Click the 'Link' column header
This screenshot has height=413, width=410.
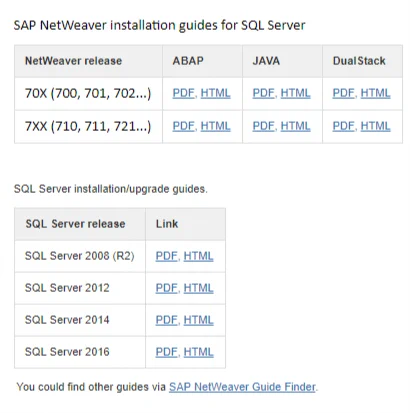(185, 224)
